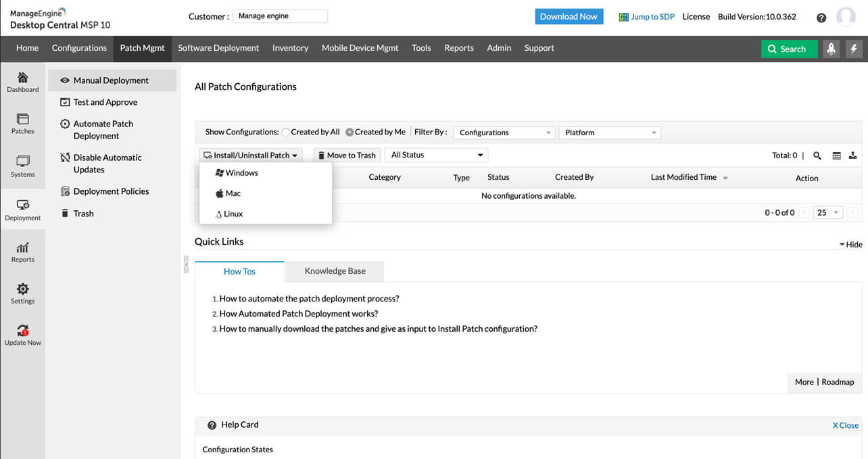Click the lightning bolt icon
This screenshot has width=868, height=459.
click(854, 49)
